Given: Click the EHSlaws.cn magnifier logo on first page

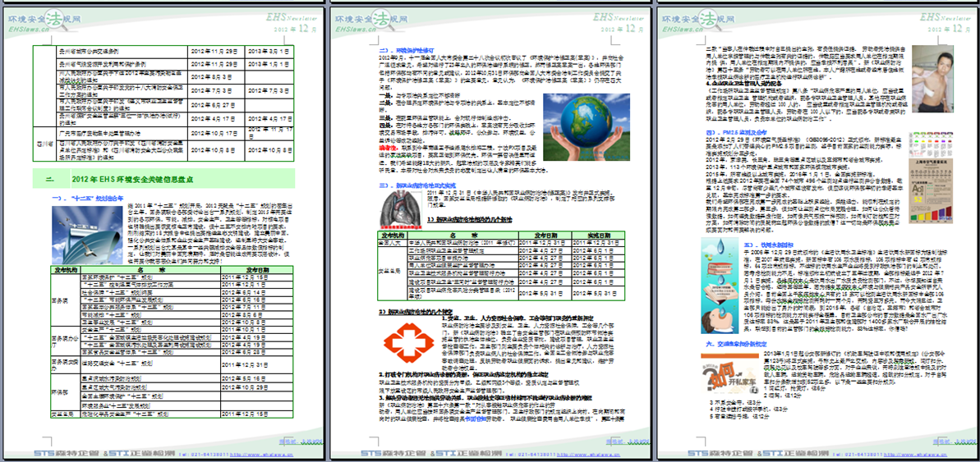Looking at the screenshot, I should [x=56, y=20].
